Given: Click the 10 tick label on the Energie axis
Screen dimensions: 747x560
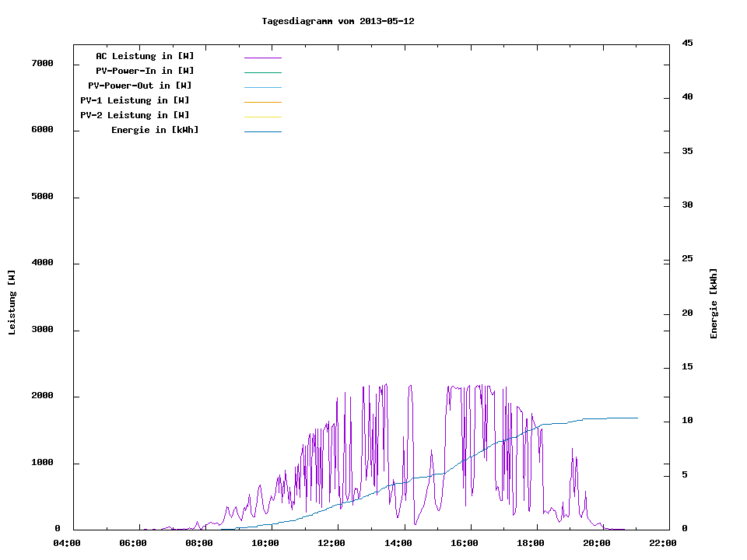Looking at the screenshot, I should coord(687,421).
